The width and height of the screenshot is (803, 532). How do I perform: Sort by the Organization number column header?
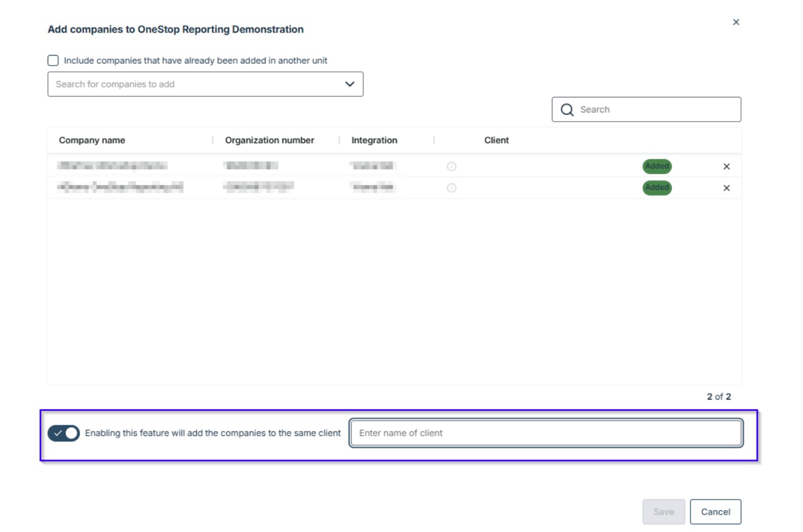[269, 140]
